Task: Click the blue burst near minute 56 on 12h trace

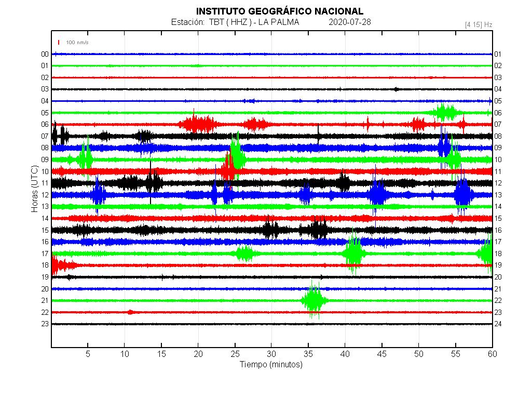Action: click(x=462, y=194)
